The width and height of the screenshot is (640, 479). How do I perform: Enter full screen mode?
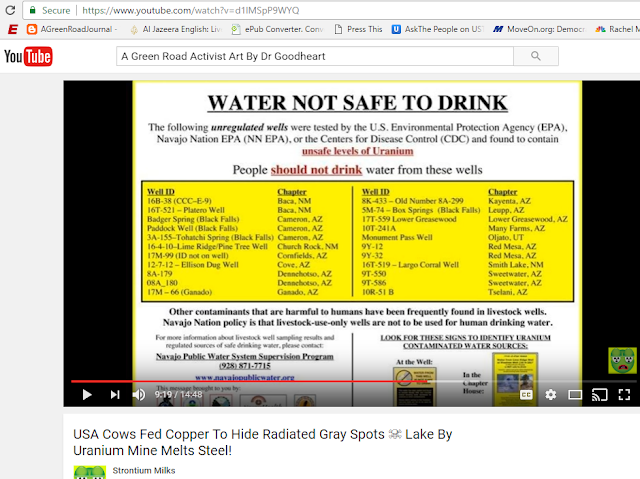click(624, 395)
